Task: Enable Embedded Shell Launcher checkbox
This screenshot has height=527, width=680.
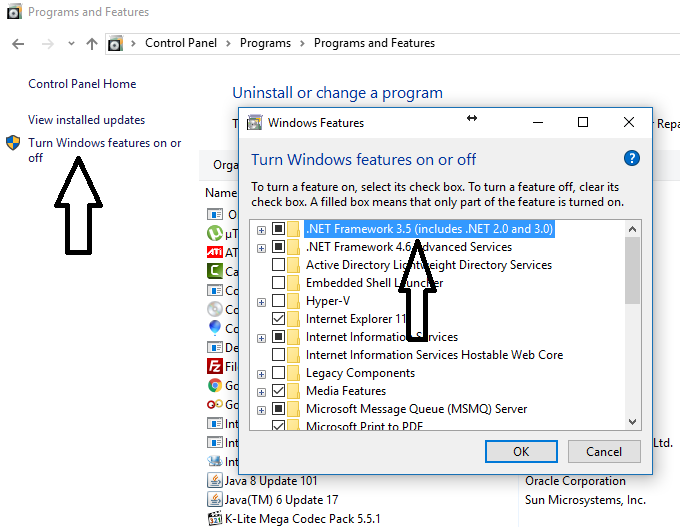Action: (278, 282)
